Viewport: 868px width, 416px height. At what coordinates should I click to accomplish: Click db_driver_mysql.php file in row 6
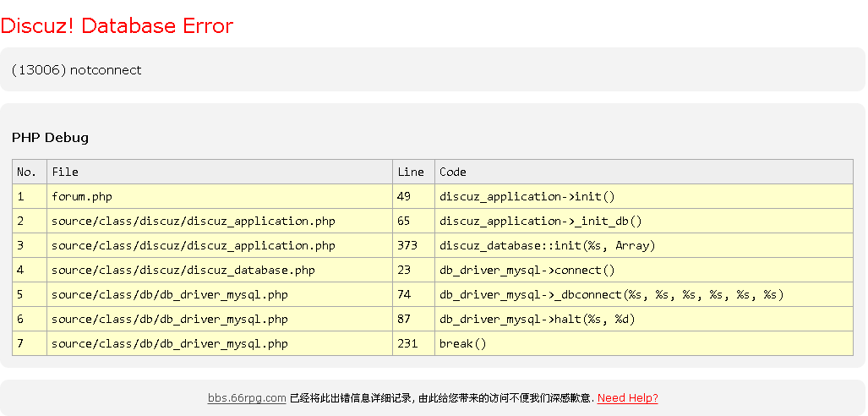pos(220,319)
